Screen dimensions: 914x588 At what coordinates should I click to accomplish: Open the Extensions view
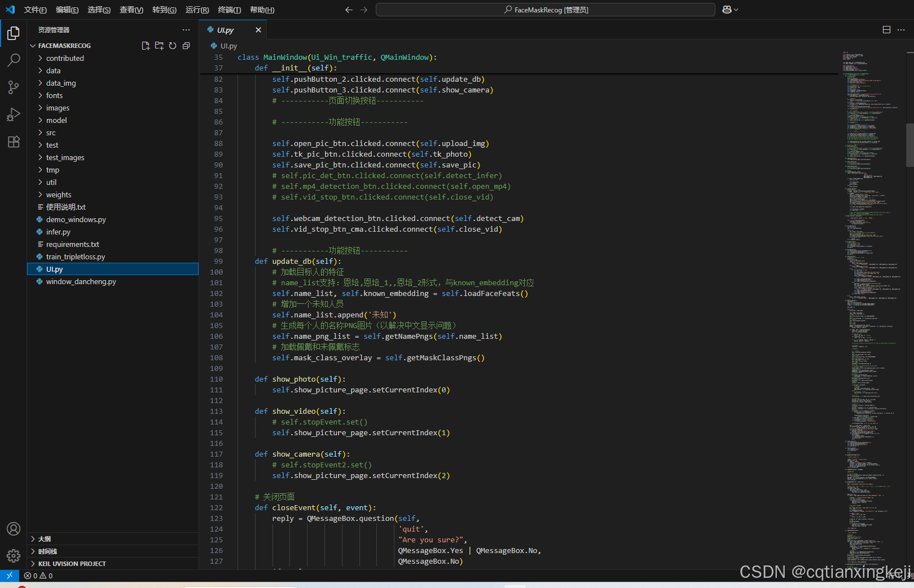14,142
